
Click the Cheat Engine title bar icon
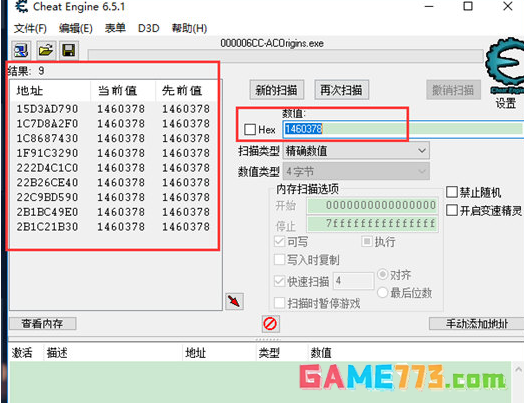(x=21, y=6)
